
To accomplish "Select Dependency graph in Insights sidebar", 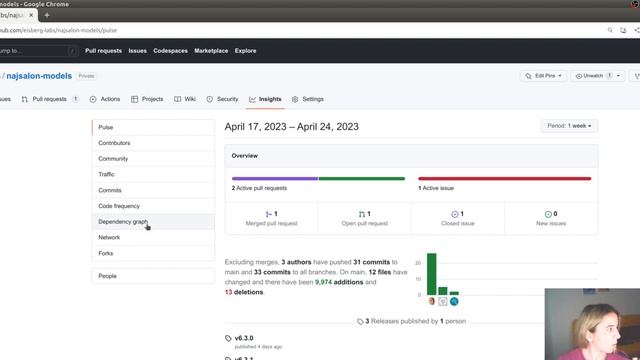I will tap(153, 222).
